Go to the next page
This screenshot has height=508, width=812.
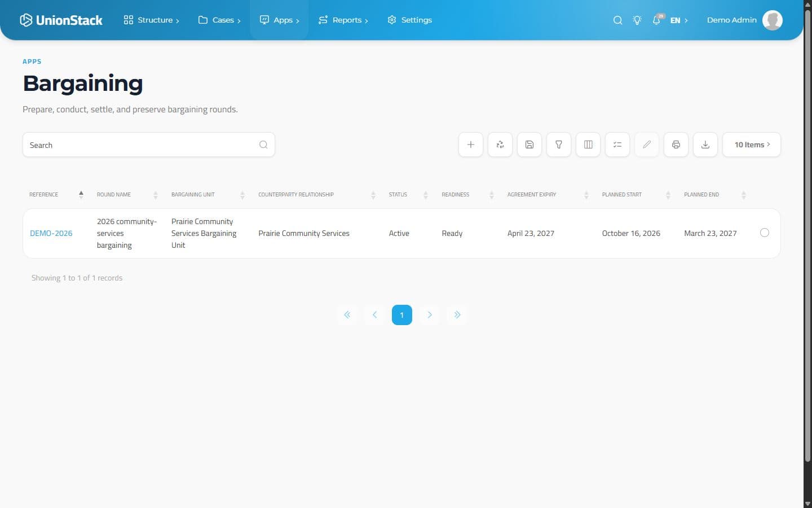430,315
